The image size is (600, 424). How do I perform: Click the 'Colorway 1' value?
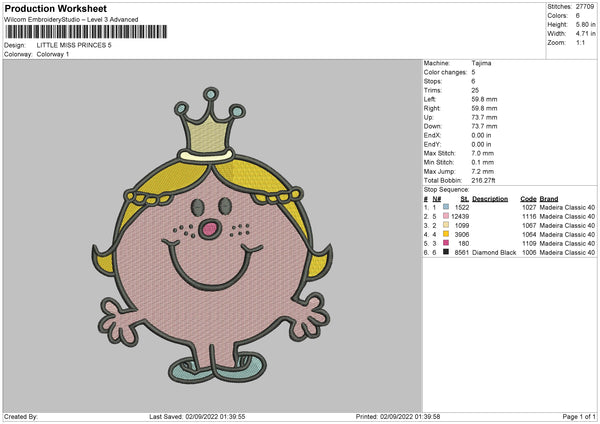click(53, 54)
